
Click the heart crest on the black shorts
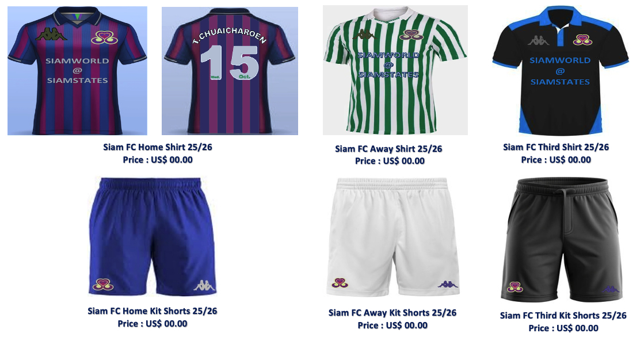(515, 286)
